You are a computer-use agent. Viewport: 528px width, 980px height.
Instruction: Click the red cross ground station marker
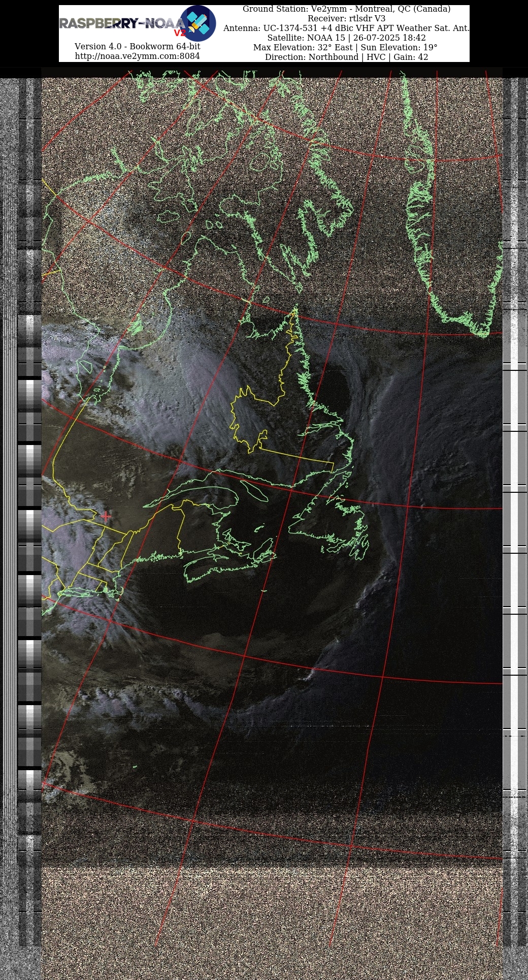point(106,516)
